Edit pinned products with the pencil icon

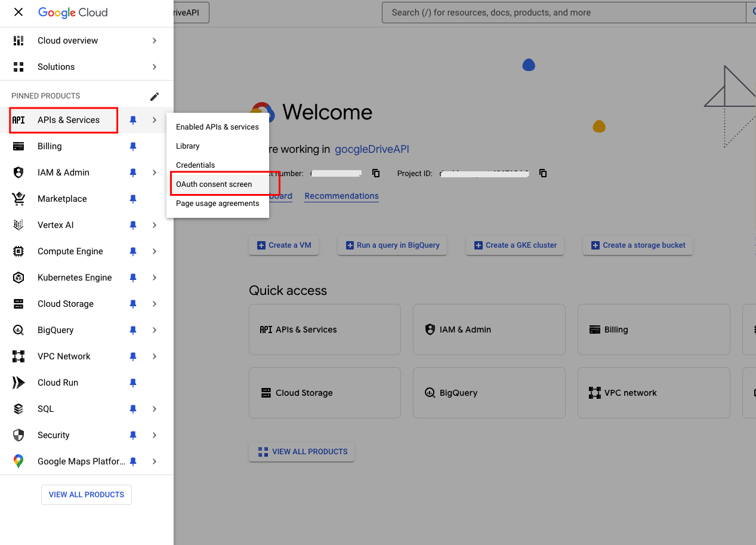coord(155,96)
